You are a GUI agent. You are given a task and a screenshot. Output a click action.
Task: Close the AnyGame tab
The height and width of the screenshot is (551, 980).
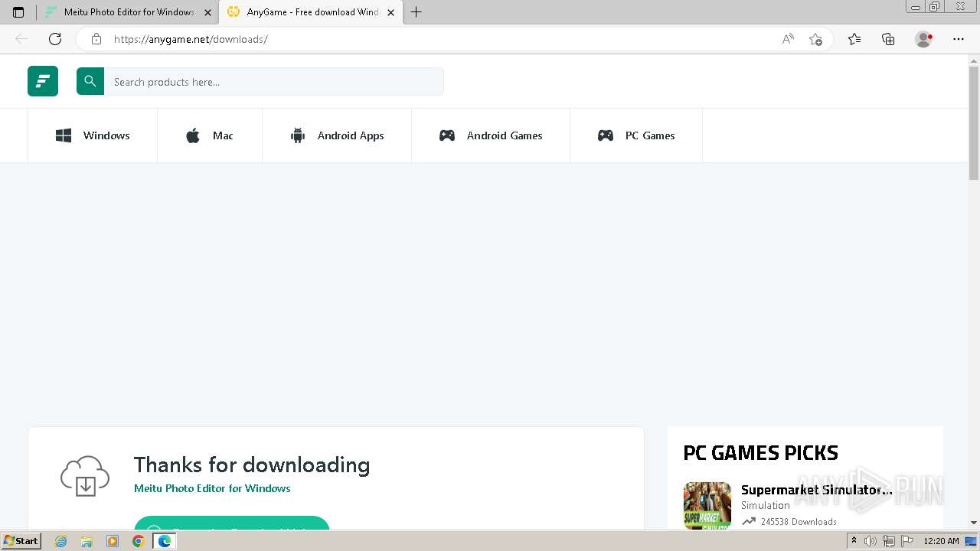tap(391, 12)
